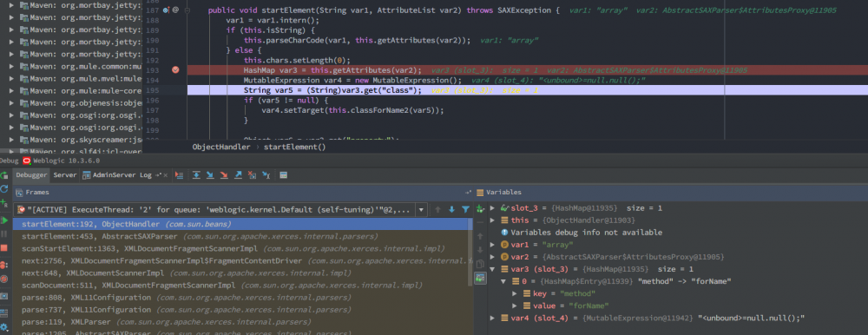
Task: Expand the slot_3 watch variable
Action: 493,208
